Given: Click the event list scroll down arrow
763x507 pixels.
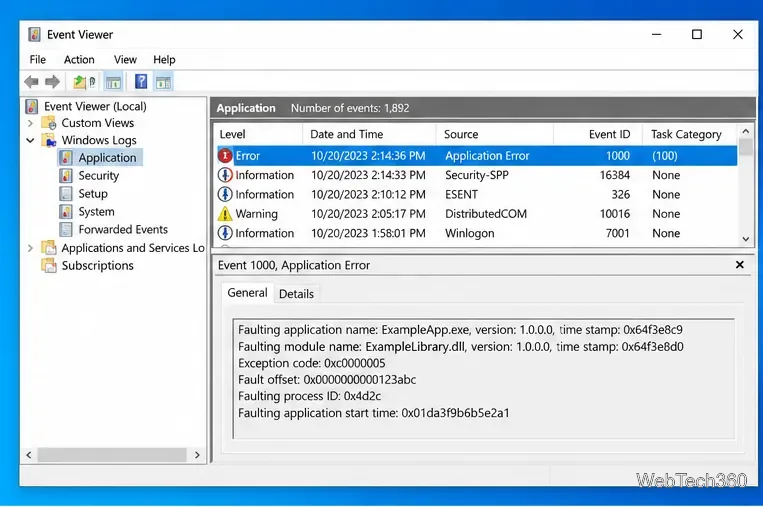Looking at the screenshot, I should click(745, 239).
